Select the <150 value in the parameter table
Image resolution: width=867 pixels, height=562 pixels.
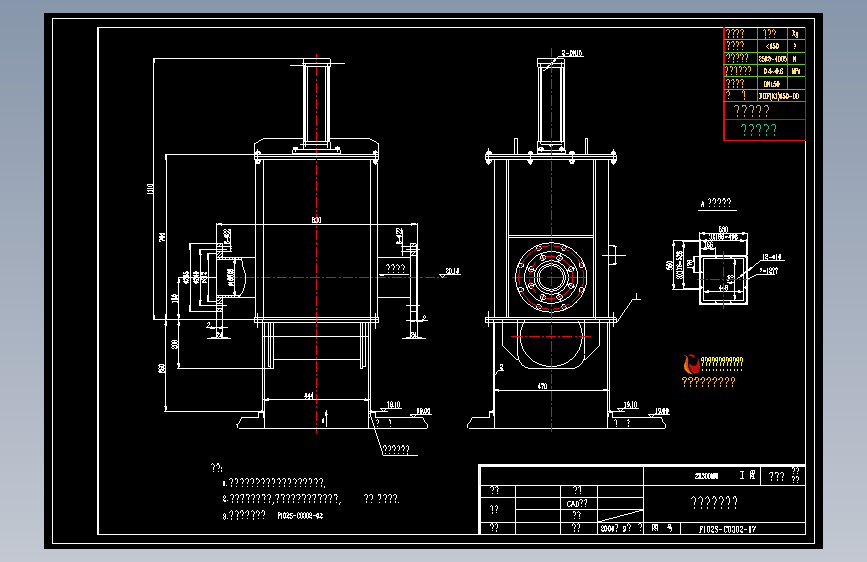772,46
